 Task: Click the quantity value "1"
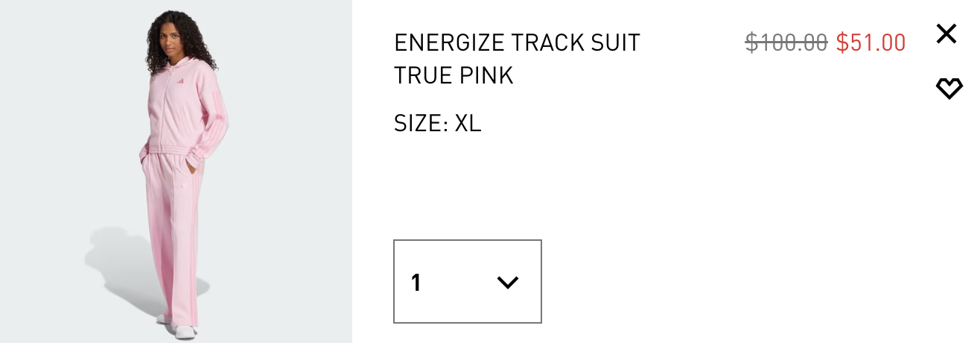tap(416, 283)
